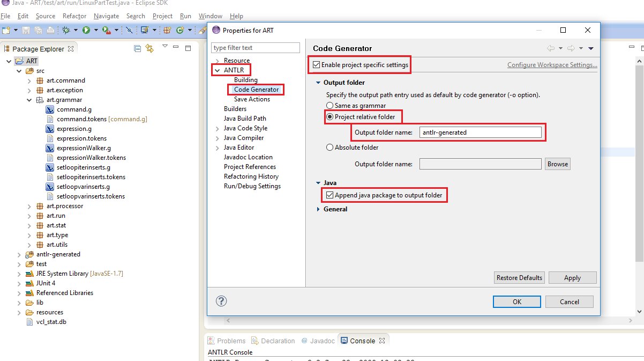
Task: Collapse the ANTLR properties node
Action: pyautogui.click(x=217, y=70)
